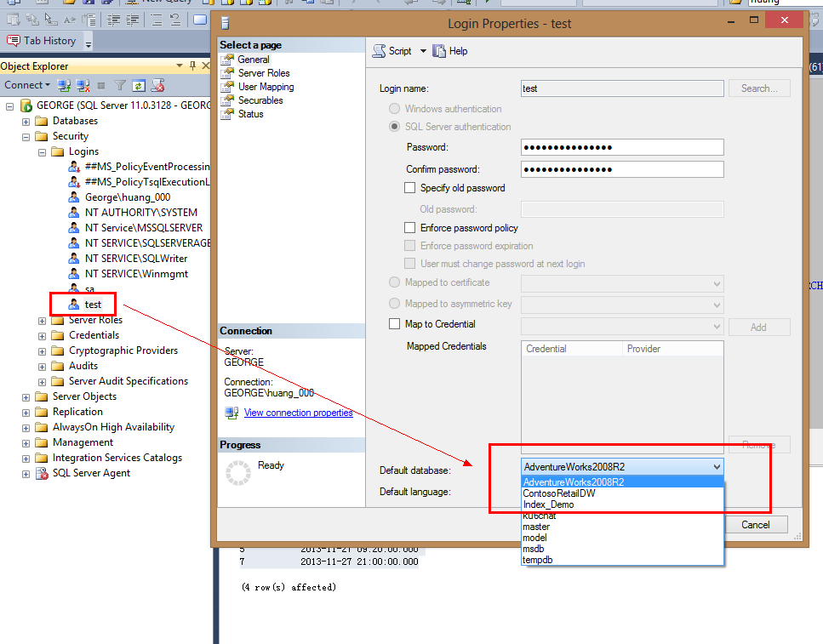Click the Connect Object Explorer icon
This screenshot has width=823, height=644.
click(x=64, y=85)
